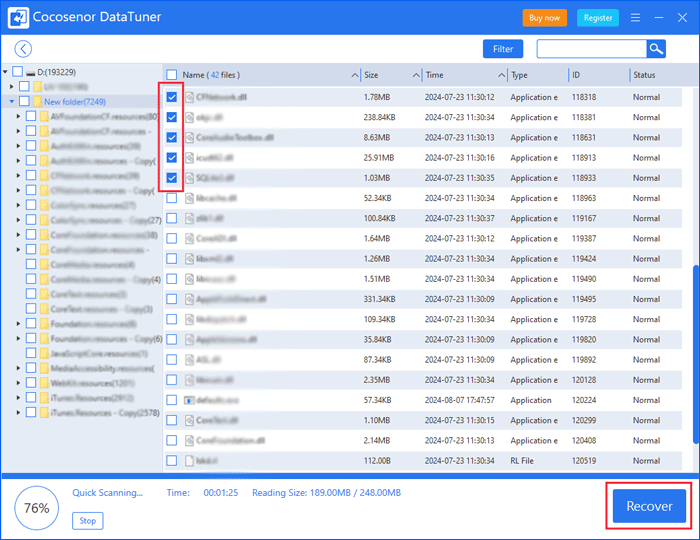Viewport: 700px width, 540px height.
Task: Click file icon of row ID 119387
Action: [189, 238]
